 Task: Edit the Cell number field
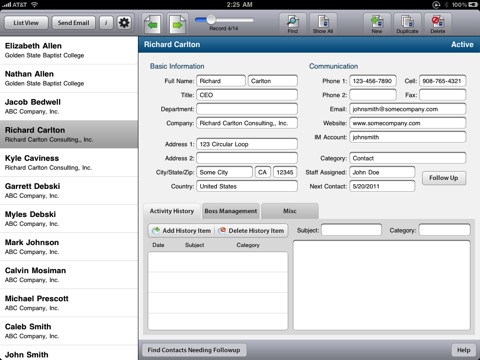tap(442, 81)
